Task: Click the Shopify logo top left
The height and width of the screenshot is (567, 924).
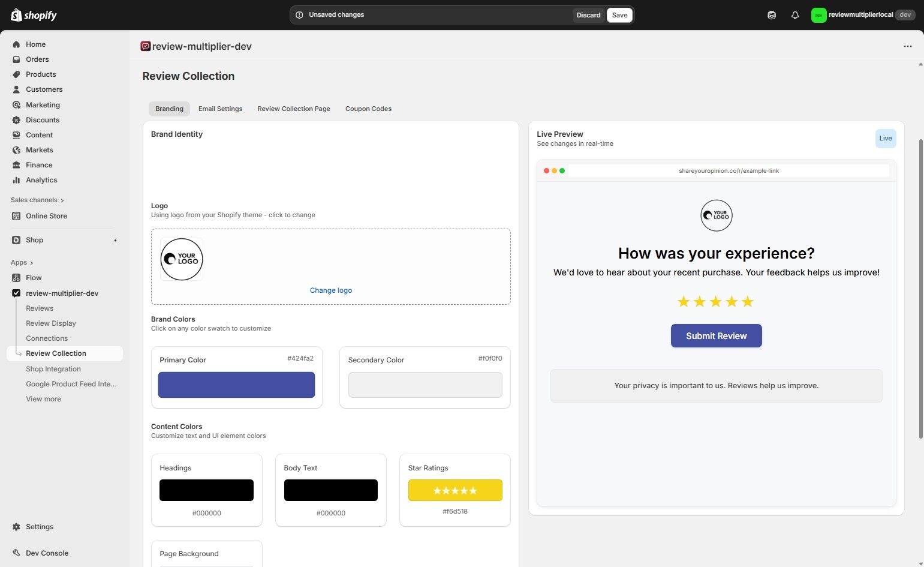Action: tap(33, 14)
